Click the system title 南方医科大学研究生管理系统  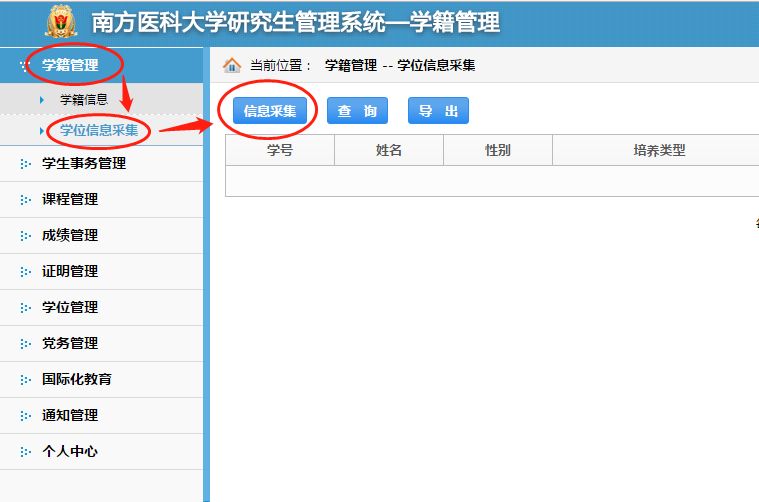pos(239,22)
